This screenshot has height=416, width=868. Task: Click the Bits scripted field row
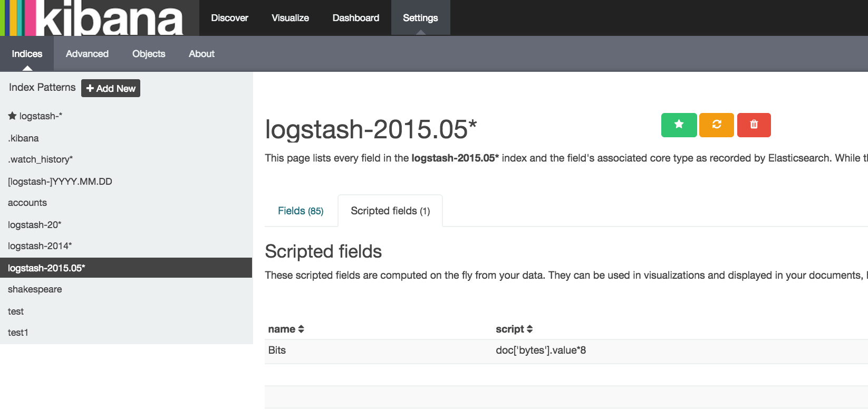point(277,351)
